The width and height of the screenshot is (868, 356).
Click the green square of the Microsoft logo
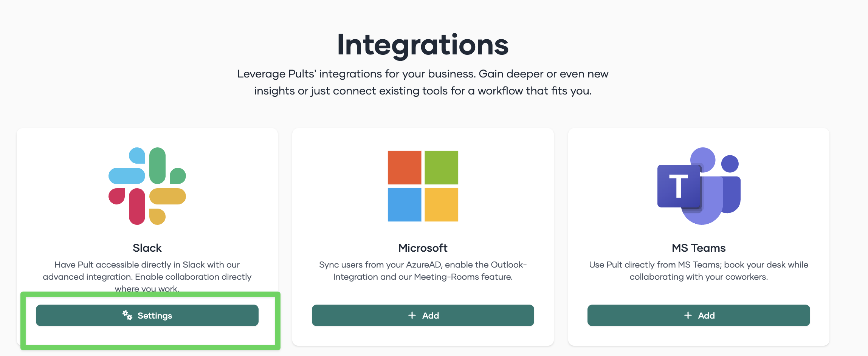441,167
